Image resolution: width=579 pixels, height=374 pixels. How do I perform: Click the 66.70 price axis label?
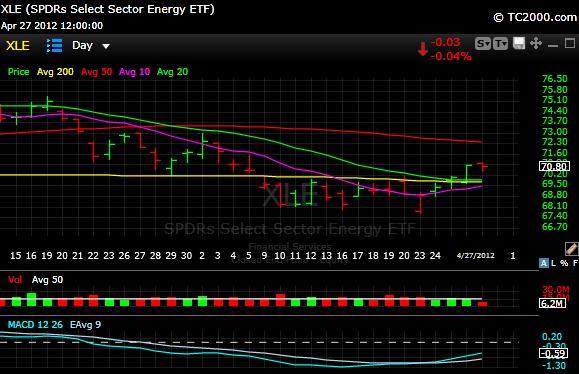click(x=555, y=227)
